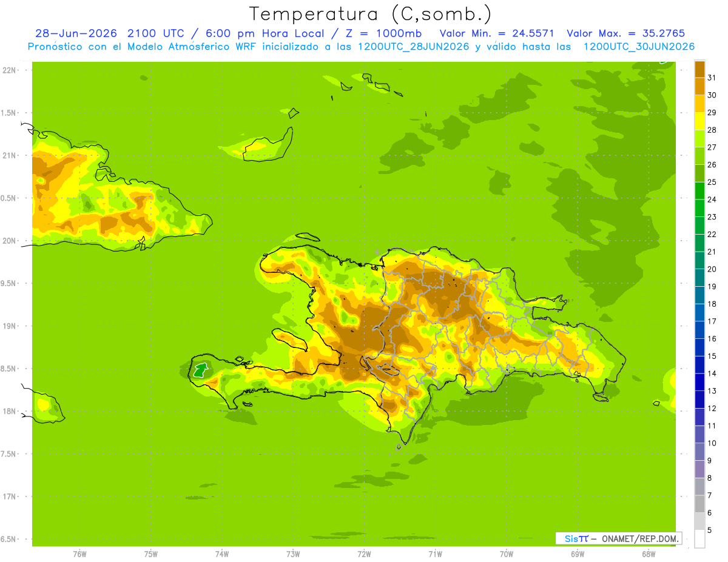Click the "Temperatura (C,somb.)" map title
The width and height of the screenshot is (728, 562).
tap(369, 14)
